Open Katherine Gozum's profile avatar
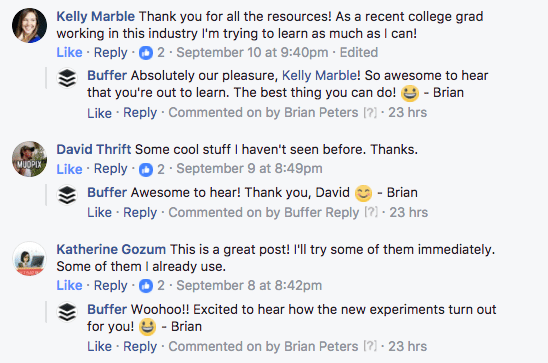 click(x=29, y=259)
